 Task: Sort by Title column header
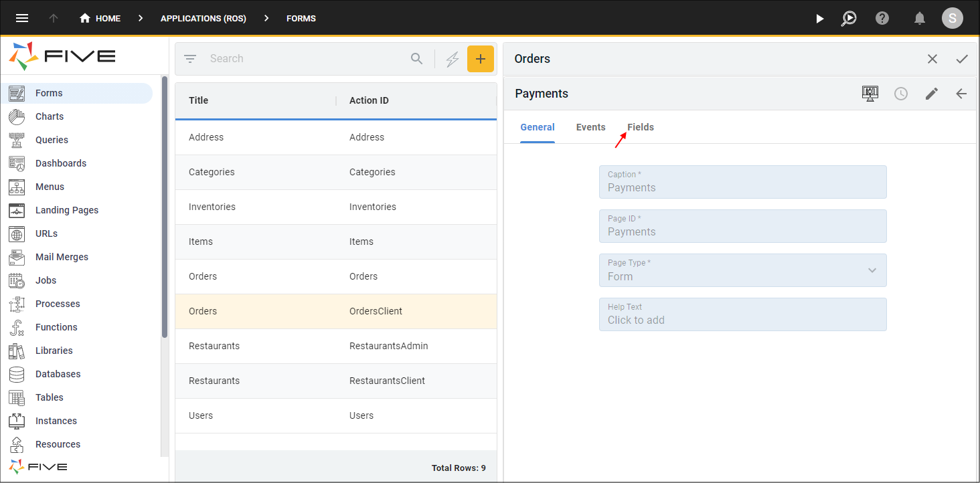point(198,100)
